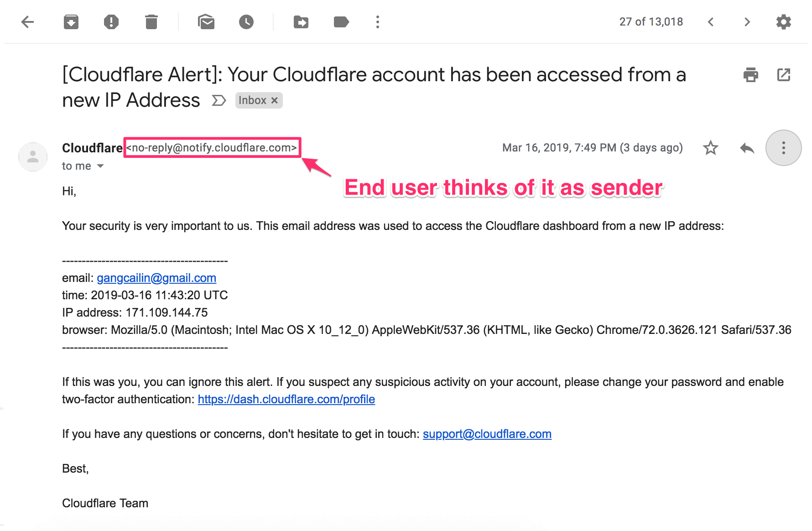
Task: Go back to the inbox list
Action: (x=28, y=22)
